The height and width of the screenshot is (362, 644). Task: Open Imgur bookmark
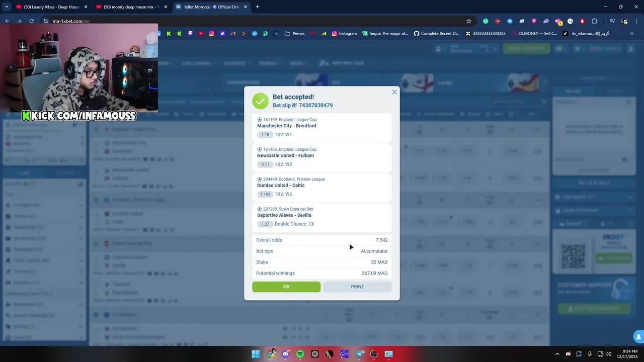pos(385,34)
